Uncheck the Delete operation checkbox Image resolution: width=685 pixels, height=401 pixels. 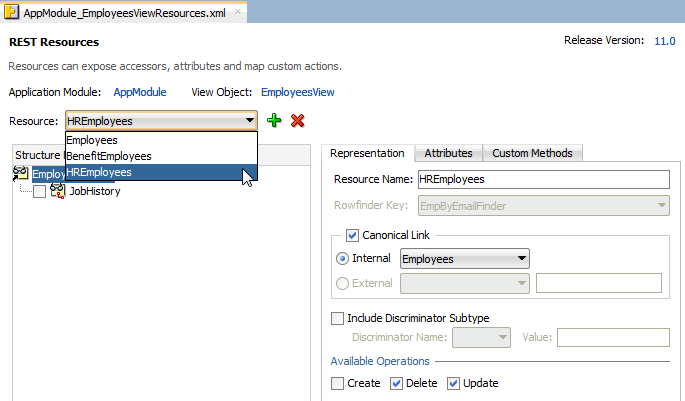(x=396, y=384)
